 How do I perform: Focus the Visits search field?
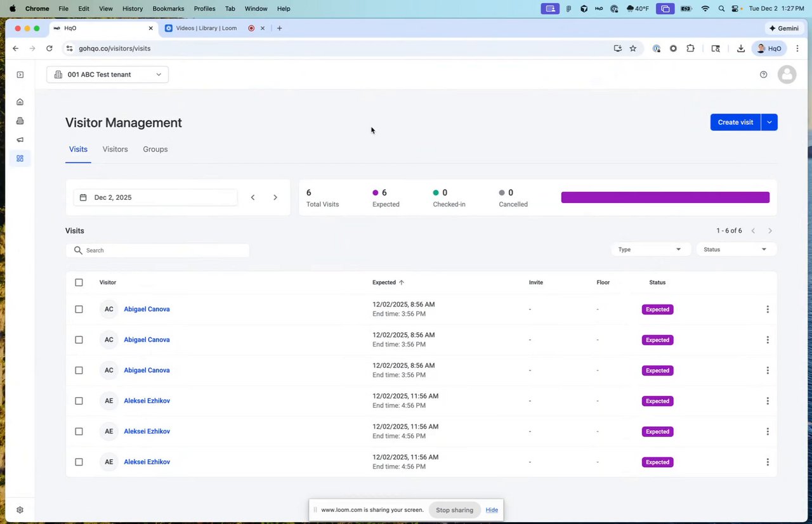(x=157, y=251)
